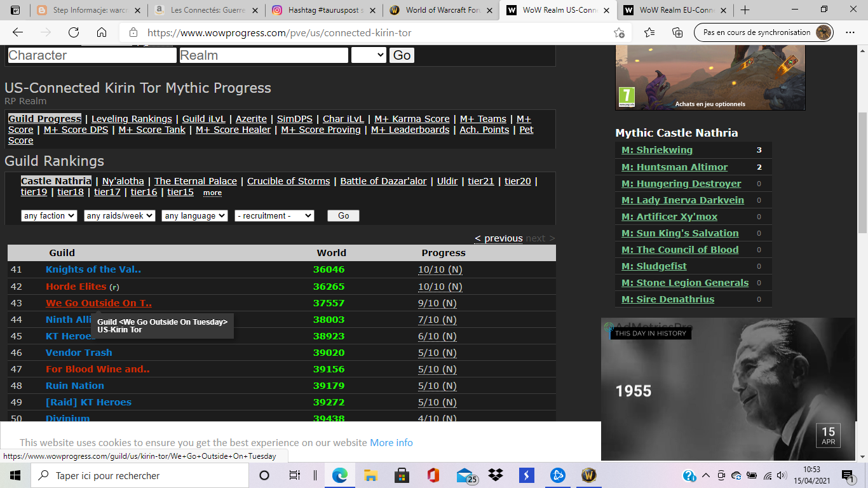The width and height of the screenshot is (868, 488).
Task: Open We Go Outside On T.. guild
Action: pos(98,303)
